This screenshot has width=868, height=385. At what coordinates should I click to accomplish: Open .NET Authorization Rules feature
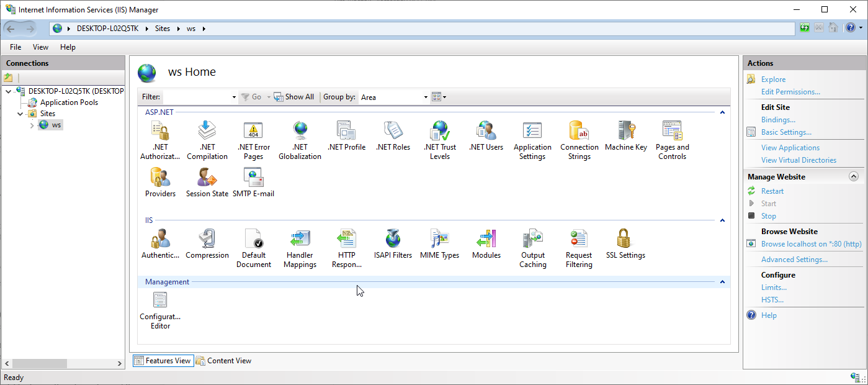click(x=160, y=140)
